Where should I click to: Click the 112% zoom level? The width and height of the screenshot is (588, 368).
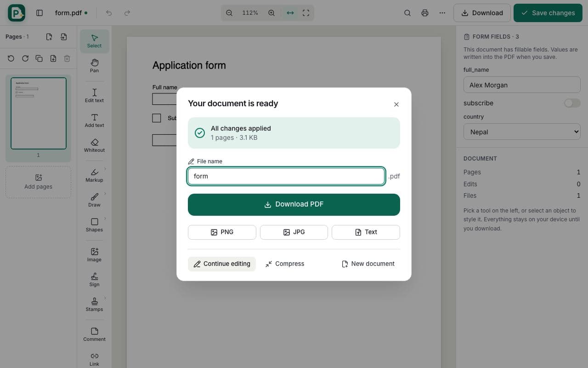(x=250, y=13)
